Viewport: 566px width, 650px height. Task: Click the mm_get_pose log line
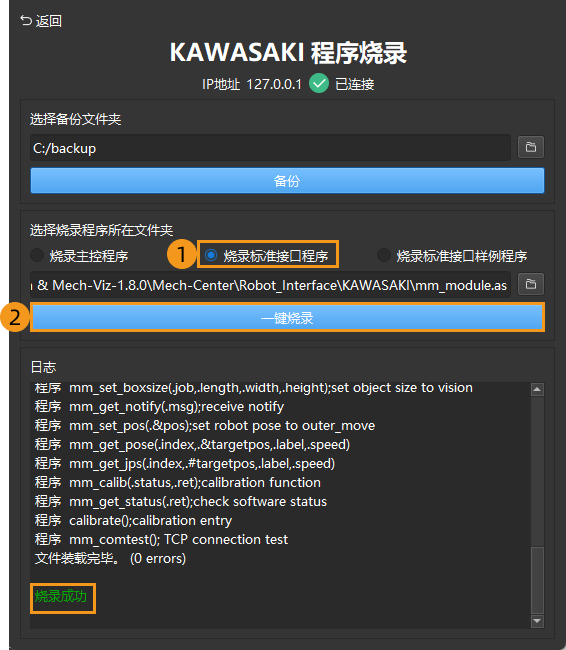[x=192, y=444]
